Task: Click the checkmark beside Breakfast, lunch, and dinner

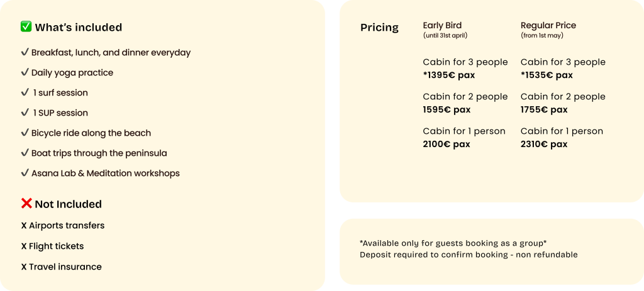Action: click(x=25, y=52)
